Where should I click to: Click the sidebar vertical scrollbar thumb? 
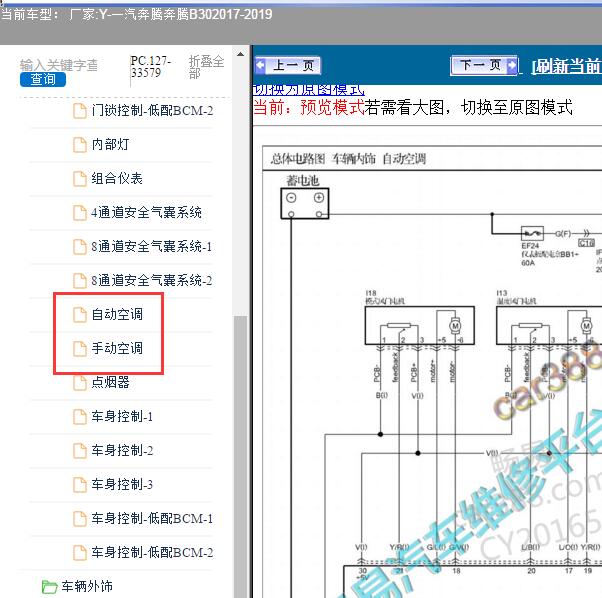[x=240, y=456]
